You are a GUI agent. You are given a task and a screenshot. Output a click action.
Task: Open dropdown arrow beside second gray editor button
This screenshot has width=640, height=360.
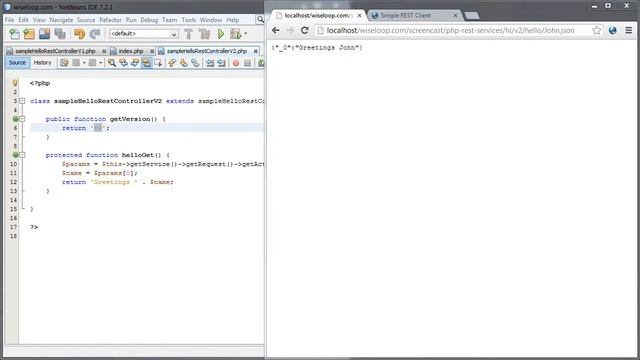tap(100, 63)
